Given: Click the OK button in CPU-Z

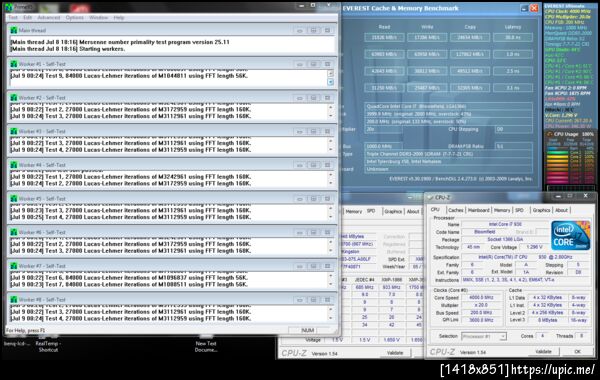Looking at the screenshot, I should click(x=577, y=351).
